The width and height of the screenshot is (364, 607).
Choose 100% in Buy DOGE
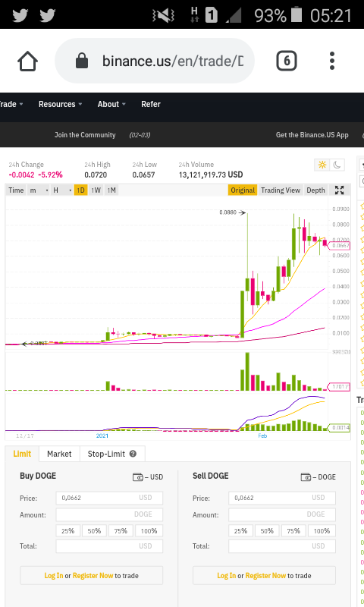click(149, 530)
